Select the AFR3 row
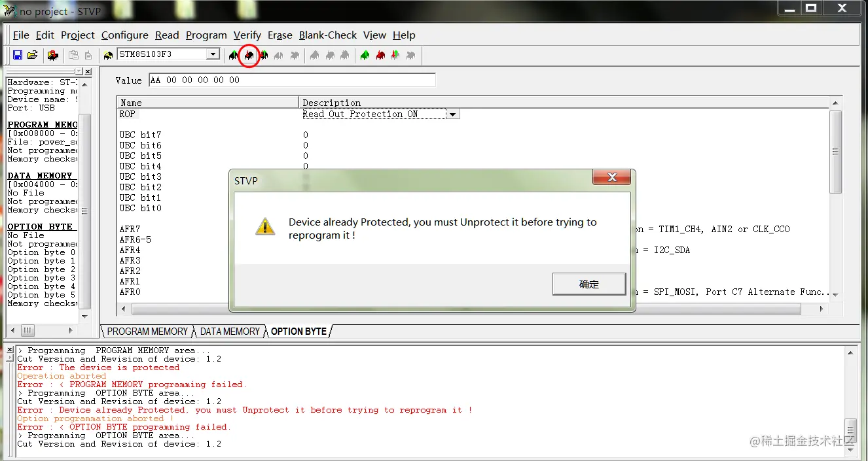868x461 pixels. pos(130,260)
